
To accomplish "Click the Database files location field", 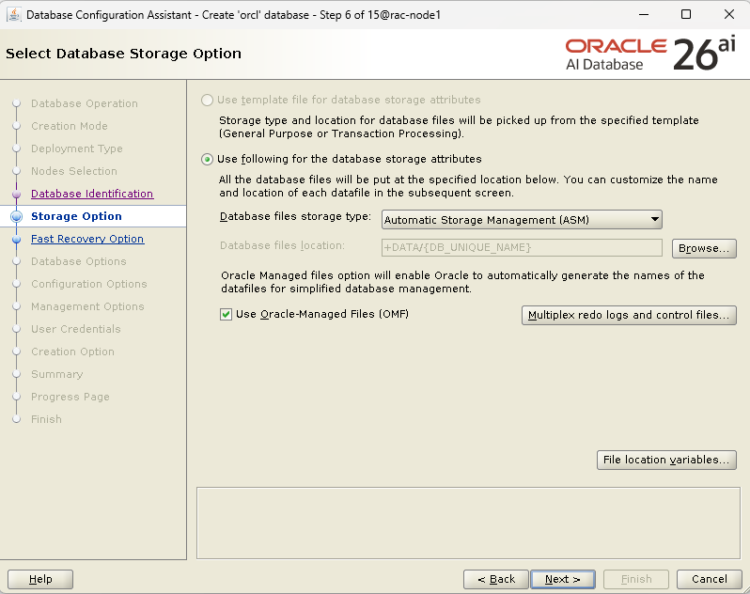I will 522,248.
